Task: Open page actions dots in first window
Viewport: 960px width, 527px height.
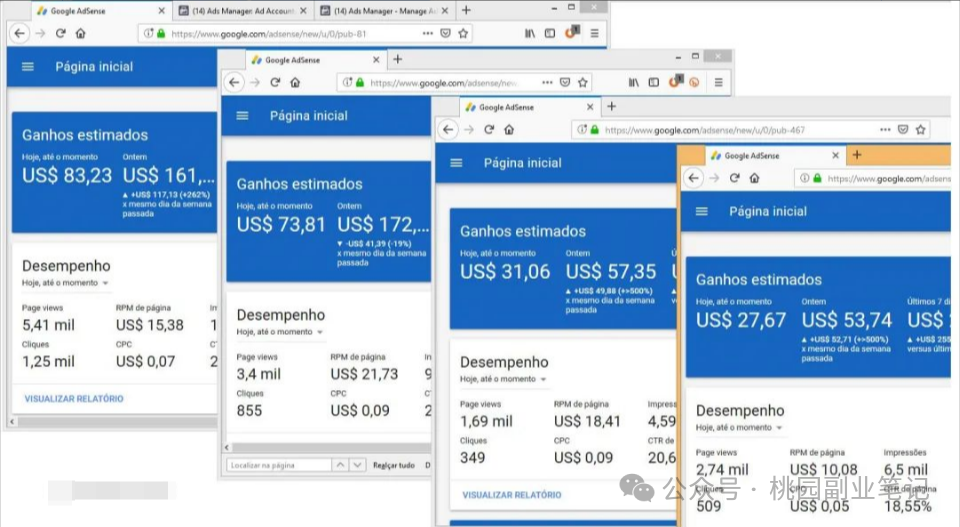Action: (x=427, y=33)
